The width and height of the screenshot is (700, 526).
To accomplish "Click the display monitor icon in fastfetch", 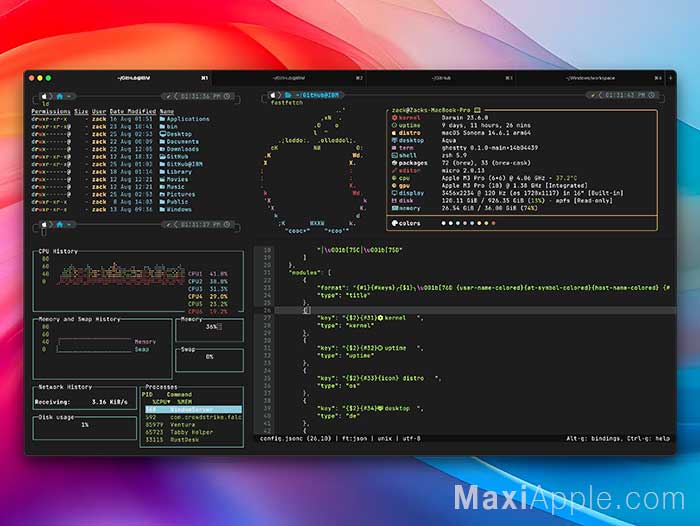I will coord(395,193).
